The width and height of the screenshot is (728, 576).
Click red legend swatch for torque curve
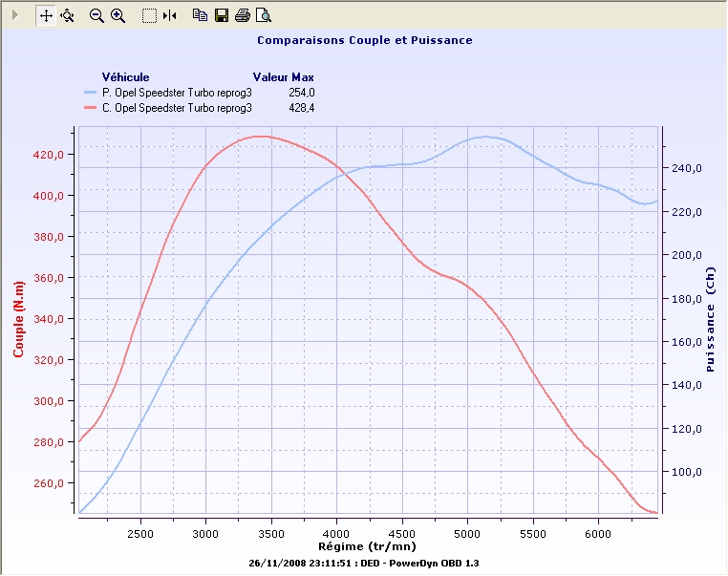(x=90, y=108)
